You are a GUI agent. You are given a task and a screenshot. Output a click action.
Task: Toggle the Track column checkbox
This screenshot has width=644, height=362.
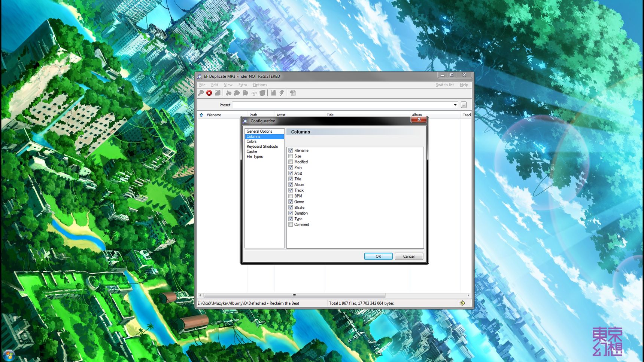pyautogui.click(x=291, y=190)
